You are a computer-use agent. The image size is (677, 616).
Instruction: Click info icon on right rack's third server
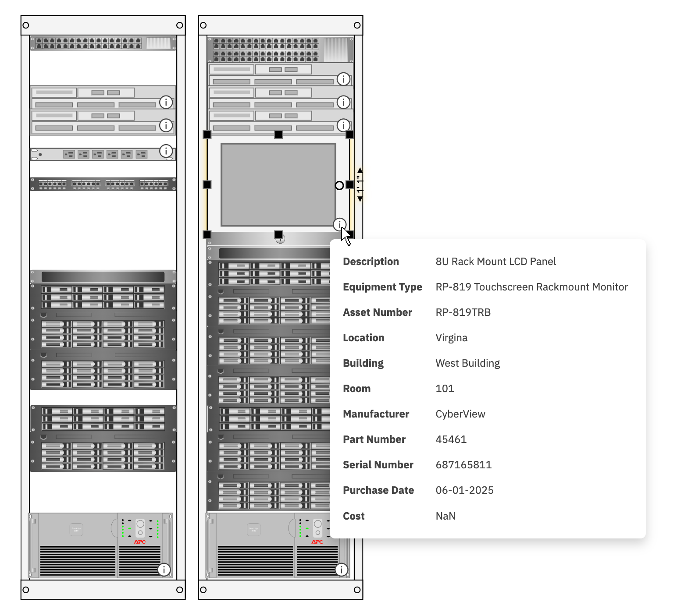343,125
